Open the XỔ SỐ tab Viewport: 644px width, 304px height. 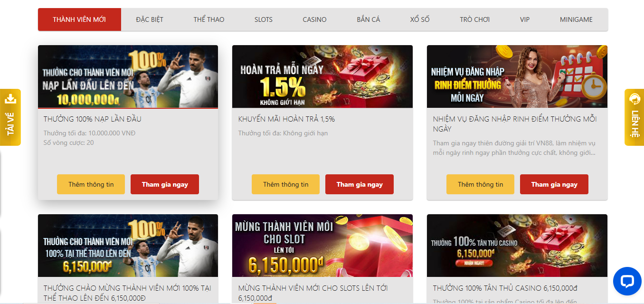pyautogui.click(x=420, y=19)
